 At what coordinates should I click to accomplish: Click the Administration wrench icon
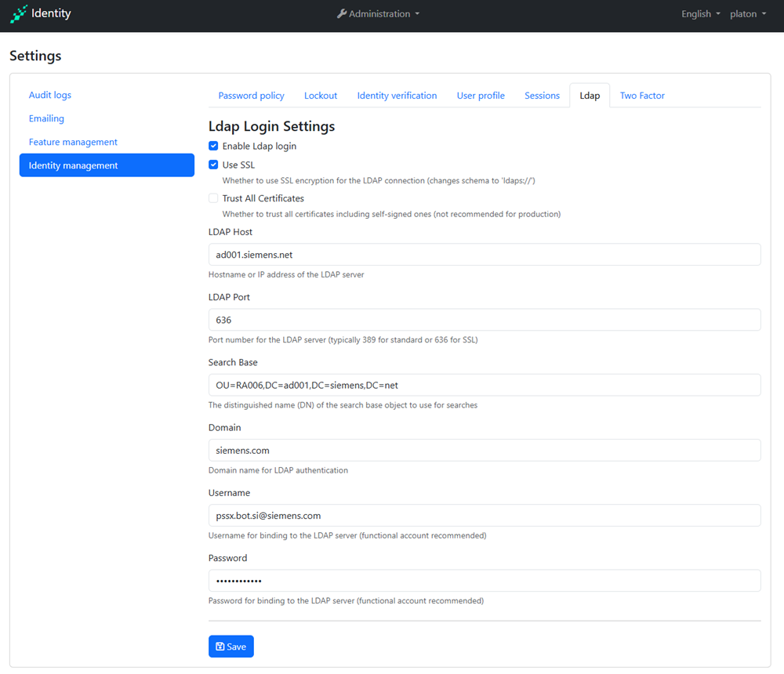tap(342, 14)
